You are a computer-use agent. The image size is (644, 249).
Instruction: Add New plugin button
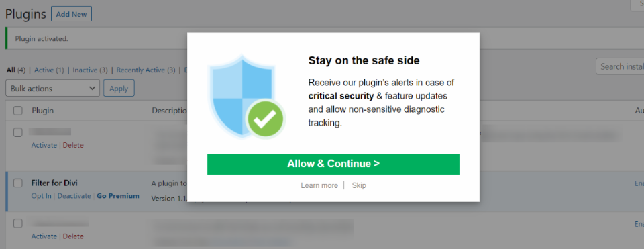click(x=72, y=14)
